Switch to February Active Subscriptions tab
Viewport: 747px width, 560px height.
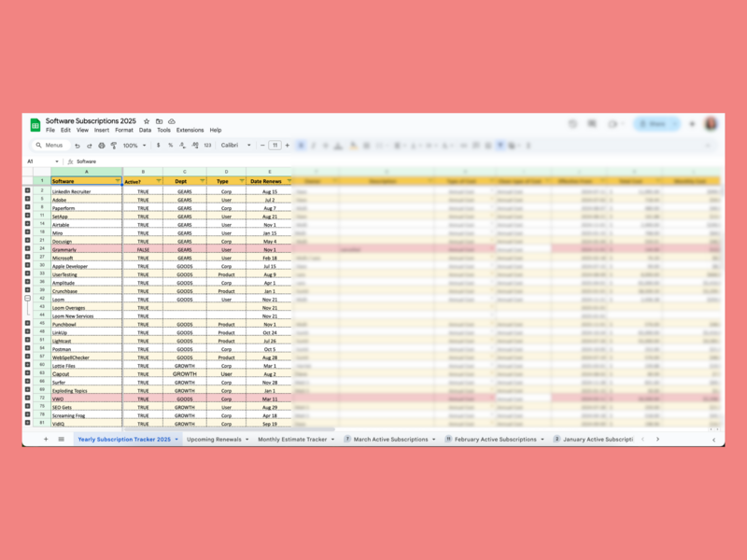click(495, 439)
